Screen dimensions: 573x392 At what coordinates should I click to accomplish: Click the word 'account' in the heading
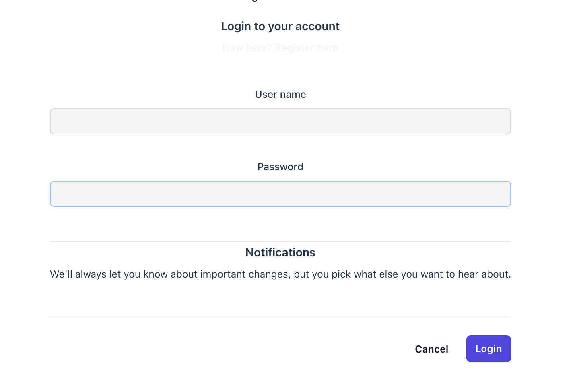click(317, 26)
